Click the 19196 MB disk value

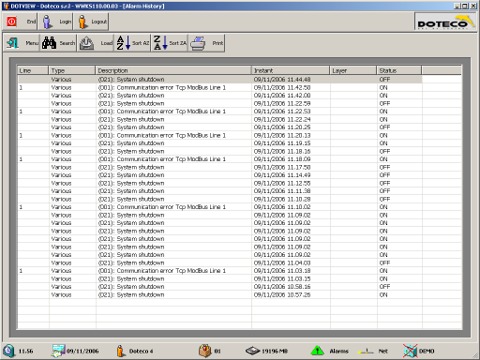pyautogui.click(x=275, y=351)
